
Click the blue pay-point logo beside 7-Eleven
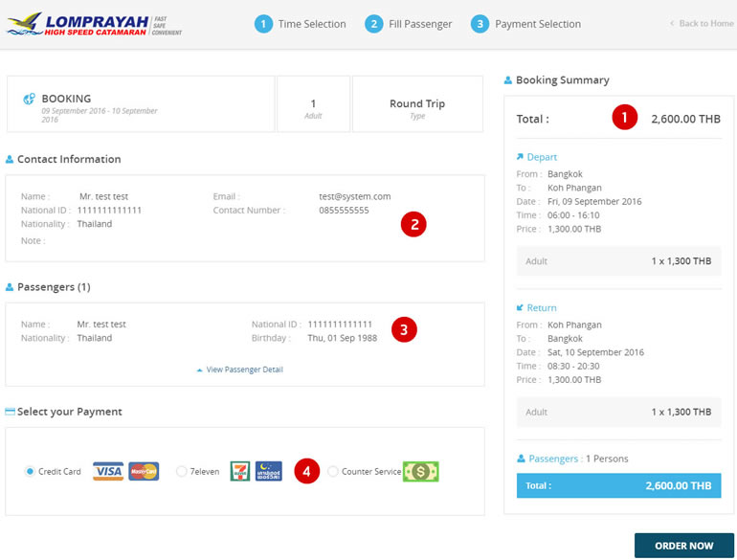coord(268,471)
